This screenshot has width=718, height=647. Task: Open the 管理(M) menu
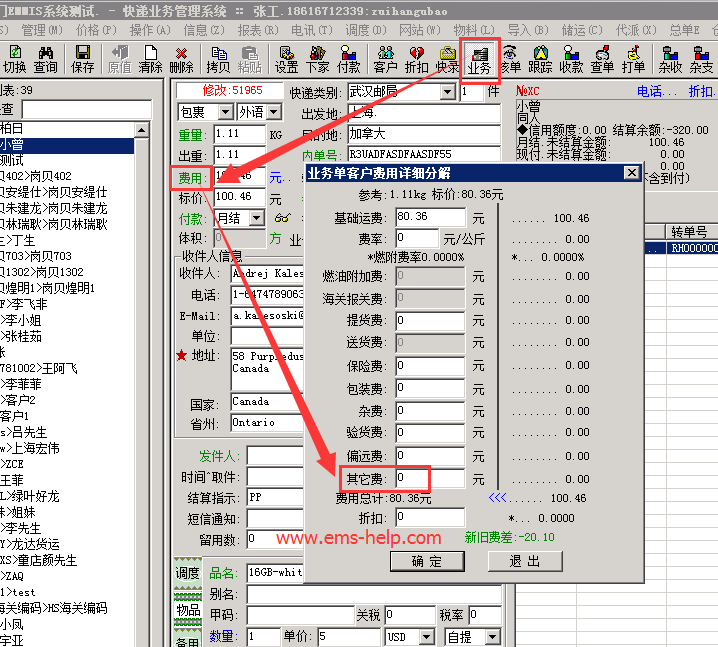coord(42,30)
